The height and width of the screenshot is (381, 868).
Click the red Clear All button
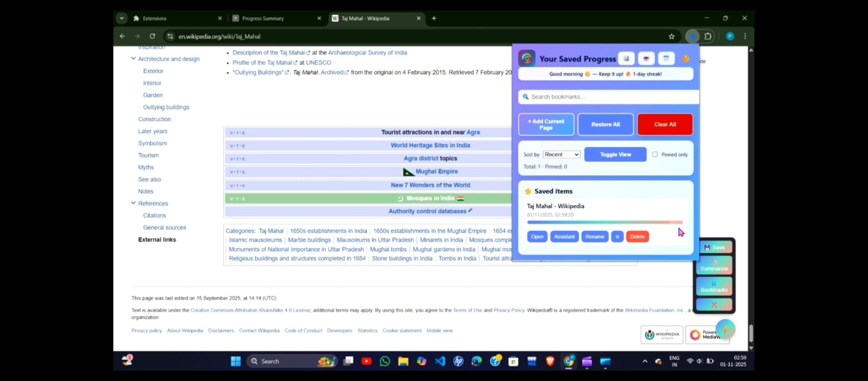click(x=665, y=124)
